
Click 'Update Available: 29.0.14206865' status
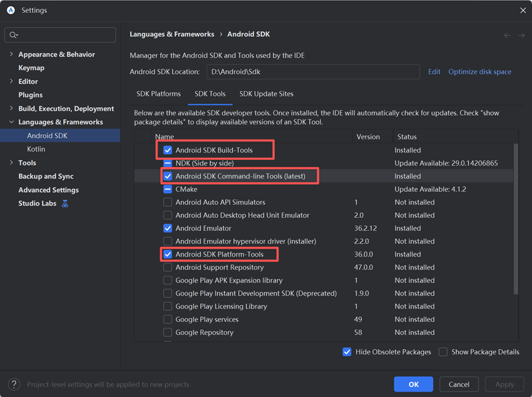point(446,163)
